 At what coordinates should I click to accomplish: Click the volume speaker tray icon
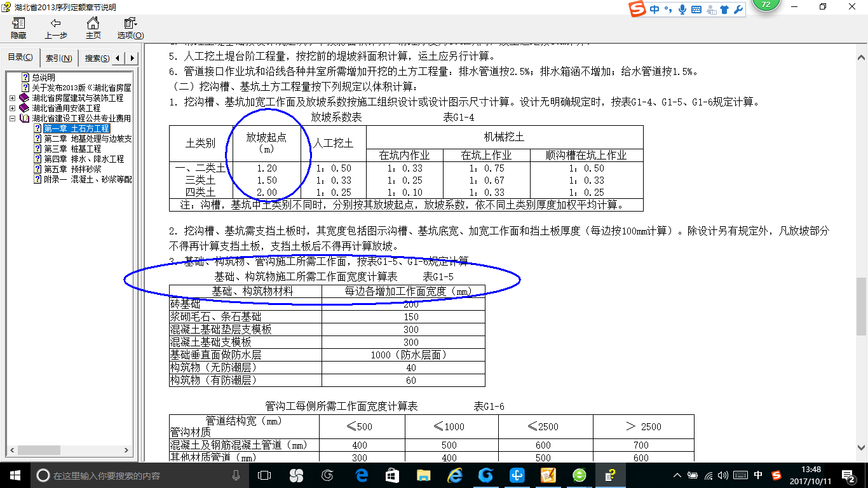(x=724, y=475)
